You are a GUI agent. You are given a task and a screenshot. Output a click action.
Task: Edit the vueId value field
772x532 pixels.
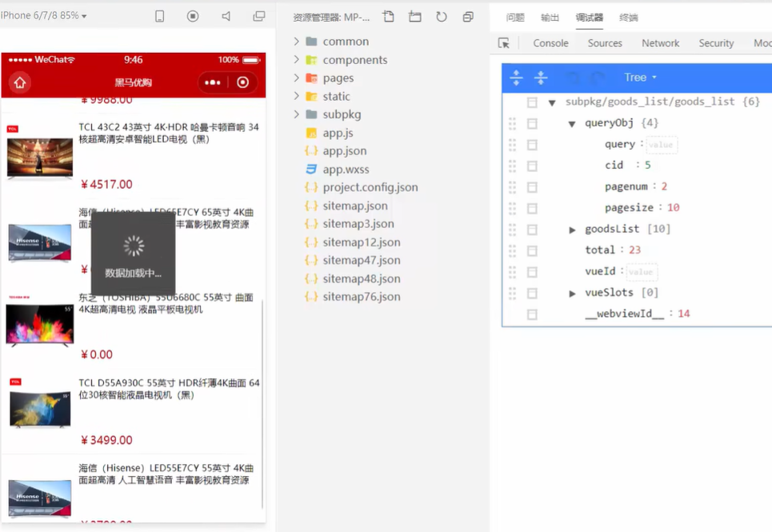pos(641,272)
